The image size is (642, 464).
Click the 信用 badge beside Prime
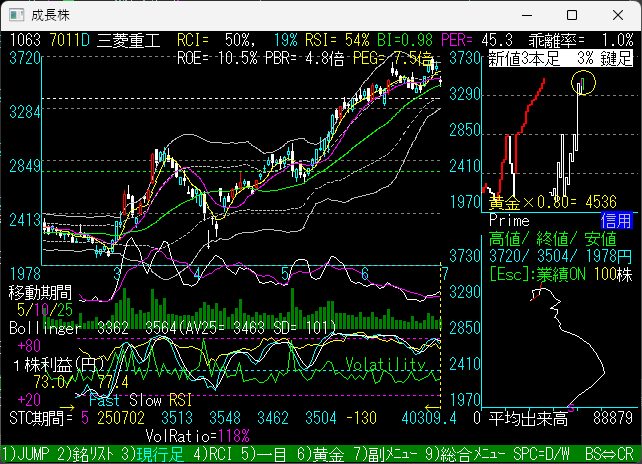617,221
